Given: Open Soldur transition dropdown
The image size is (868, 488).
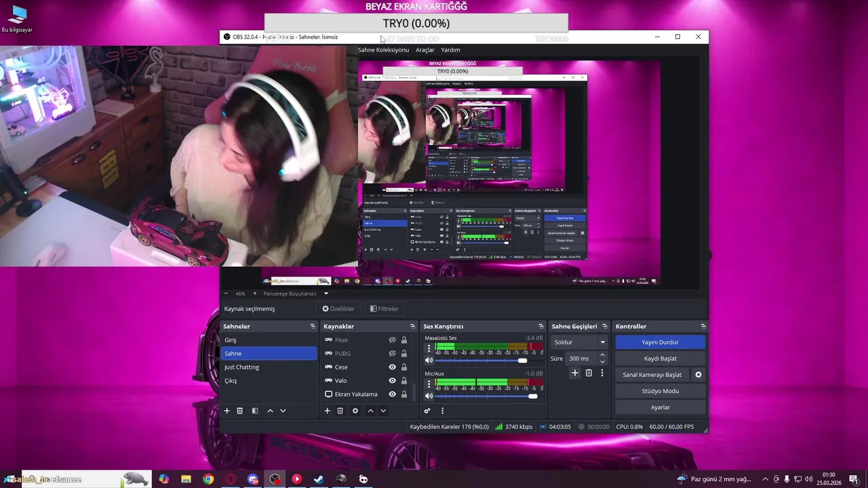Looking at the screenshot, I should 579,342.
